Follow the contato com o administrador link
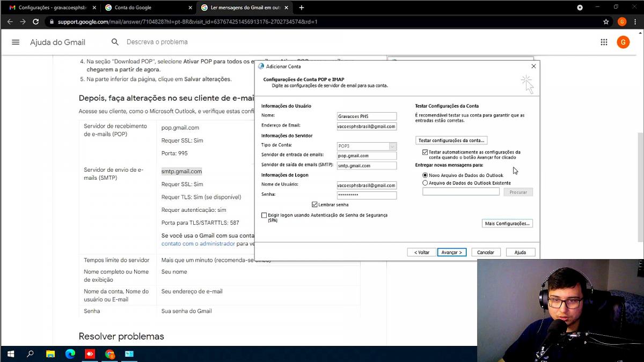644x362 pixels. pyautogui.click(x=198, y=243)
